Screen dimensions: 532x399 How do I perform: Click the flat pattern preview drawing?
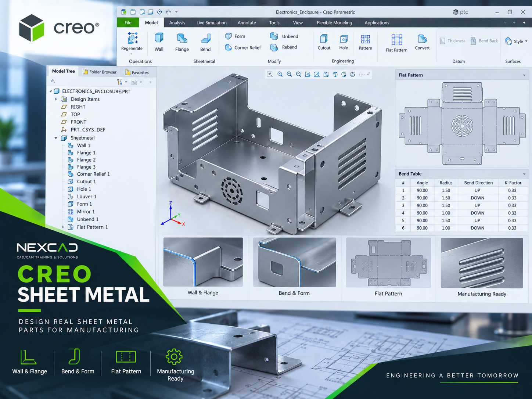pyautogui.click(x=462, y=123)
